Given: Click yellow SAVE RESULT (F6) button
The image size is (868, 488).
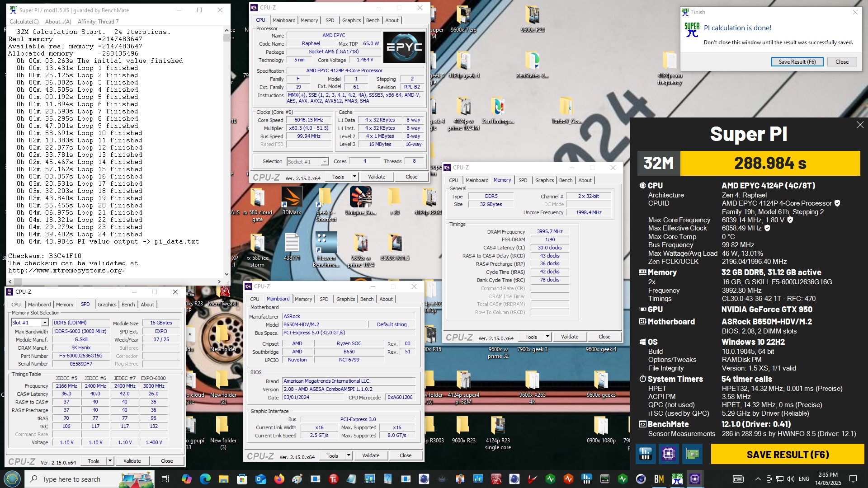Looking at the screenshot, I should click(x=788, y=454).
